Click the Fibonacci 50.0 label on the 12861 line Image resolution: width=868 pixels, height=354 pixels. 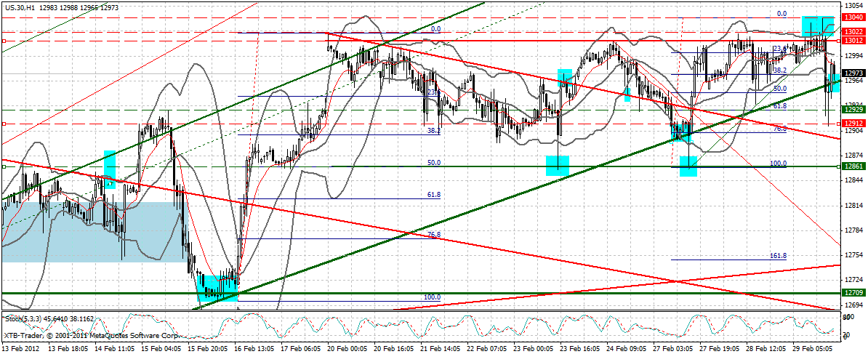pyautogui.click(x=433, y=163)
